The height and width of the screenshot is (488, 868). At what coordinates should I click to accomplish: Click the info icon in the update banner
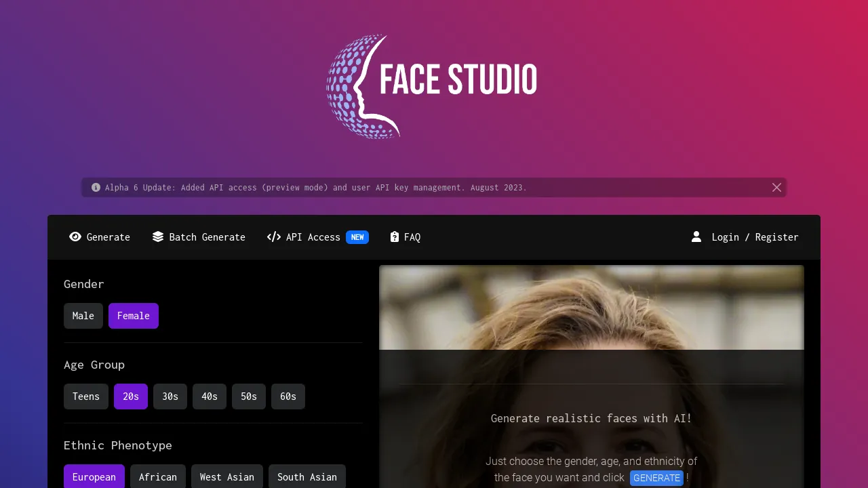click(x=96, y=187)
